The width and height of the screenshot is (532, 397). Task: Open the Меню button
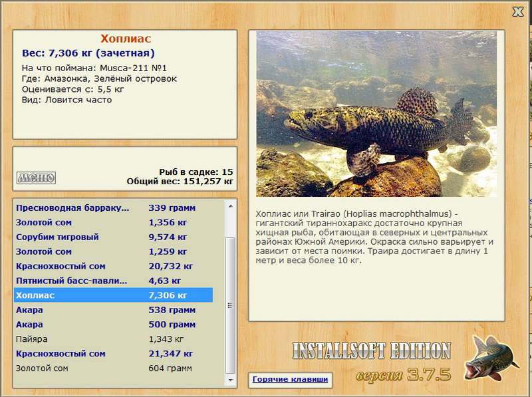click(x=36, y=178)
